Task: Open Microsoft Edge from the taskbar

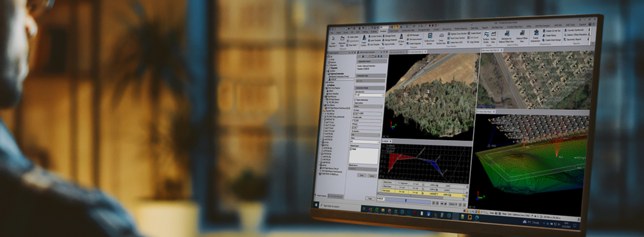Action: [477, 218]
